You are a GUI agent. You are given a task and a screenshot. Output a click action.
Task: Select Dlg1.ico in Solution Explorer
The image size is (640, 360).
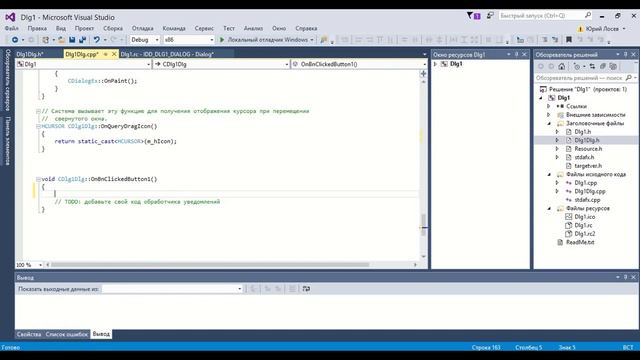coord(584,217)
